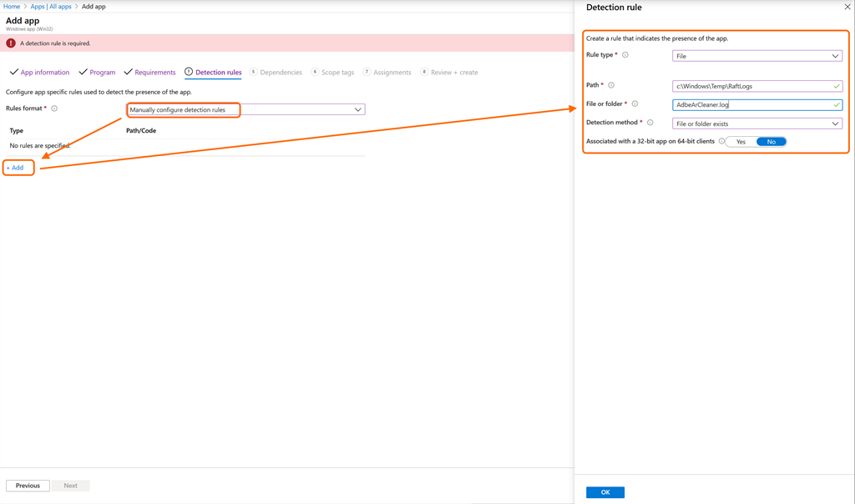Screen dimensions: 855x504
Task: Select Yes for 32-bit app association
Action: click(x=741, y=142)
